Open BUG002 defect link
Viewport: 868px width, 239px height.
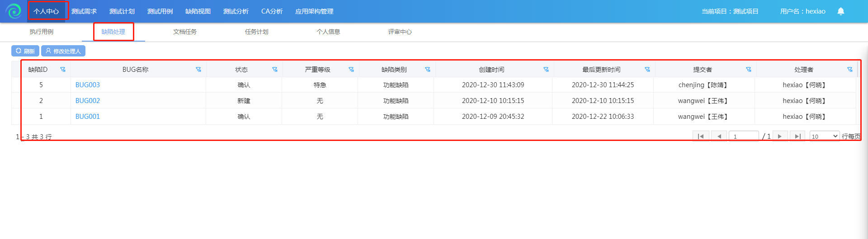88,101
